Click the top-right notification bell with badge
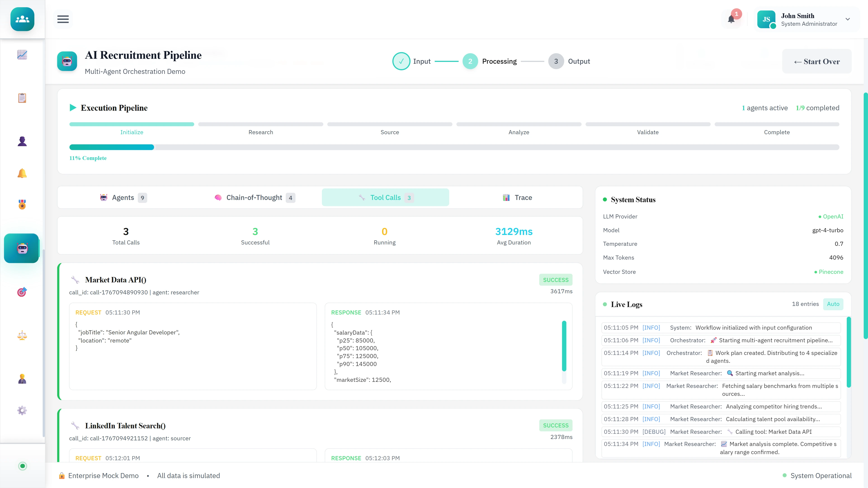The width and height of the screenshot is (868, 488). [x=731, y=19]
